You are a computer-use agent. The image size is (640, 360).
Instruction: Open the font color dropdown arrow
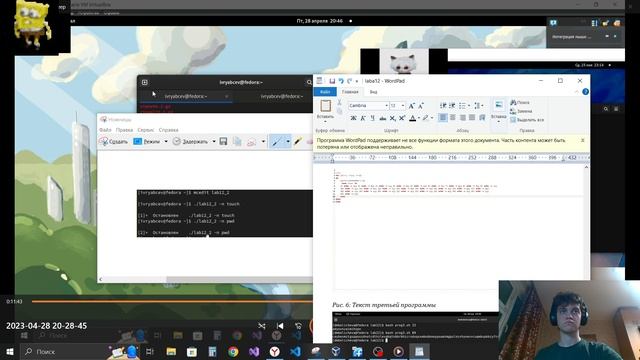(419, 118)
